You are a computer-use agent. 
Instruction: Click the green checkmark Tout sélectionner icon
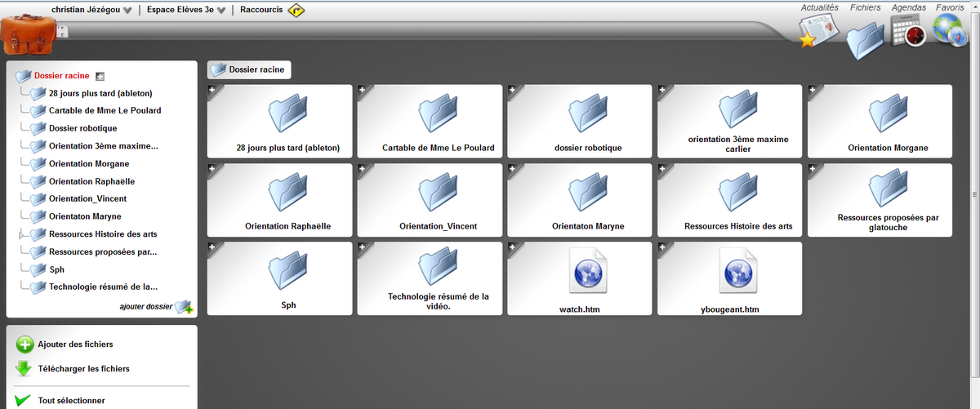[23, 401]
